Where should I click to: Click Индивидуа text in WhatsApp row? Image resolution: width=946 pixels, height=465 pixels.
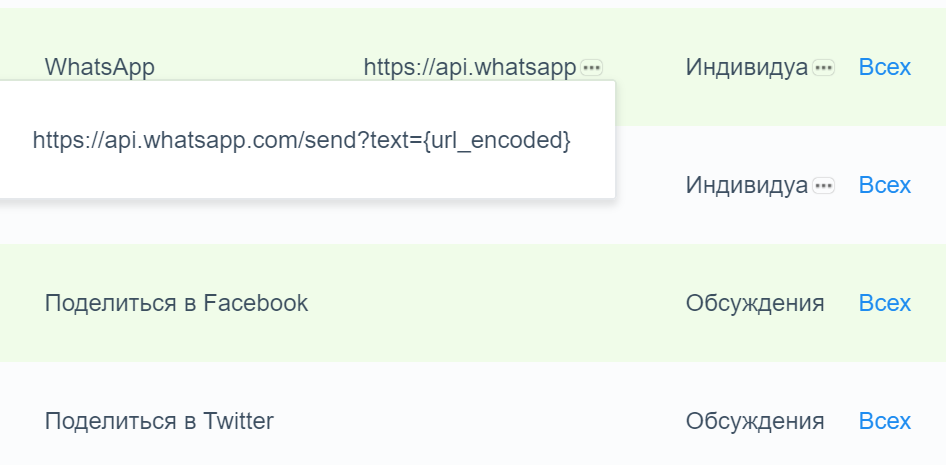click(x=746, y=67)
